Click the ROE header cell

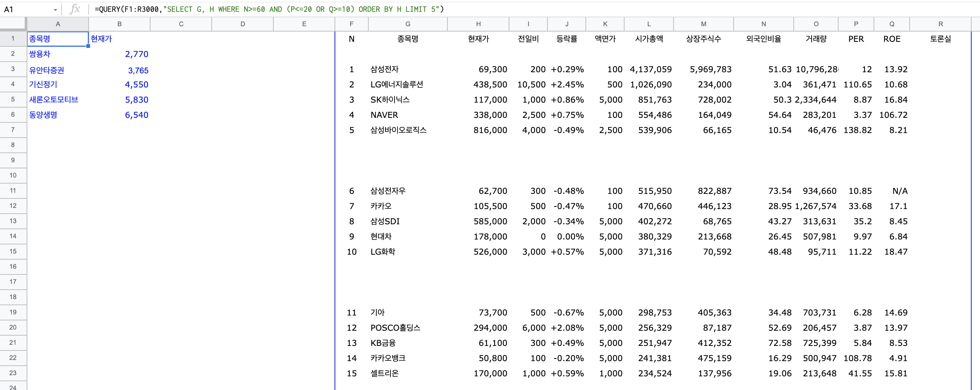[892, 39]
